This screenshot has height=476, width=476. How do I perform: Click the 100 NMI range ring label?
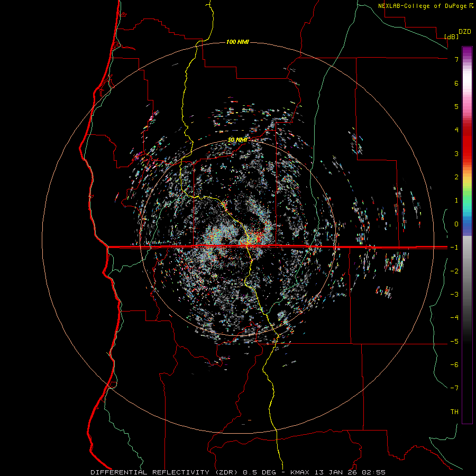[x=237, y=42]
